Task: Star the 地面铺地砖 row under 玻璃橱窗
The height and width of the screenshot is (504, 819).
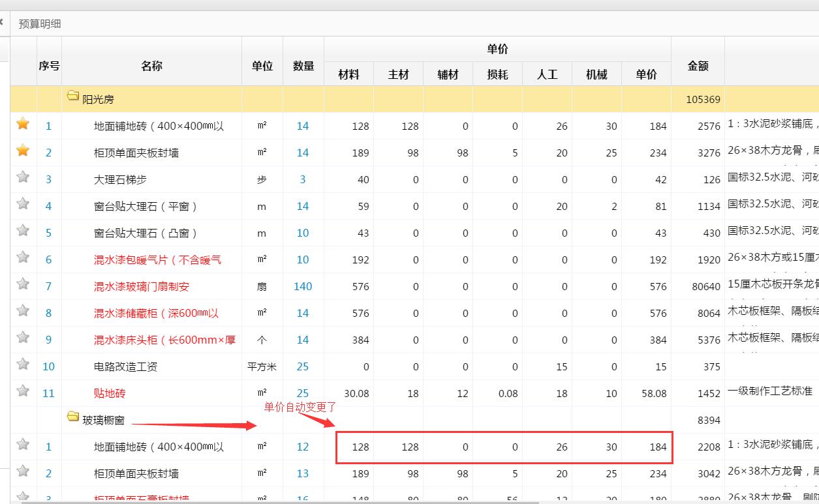Action: point(23,447)
